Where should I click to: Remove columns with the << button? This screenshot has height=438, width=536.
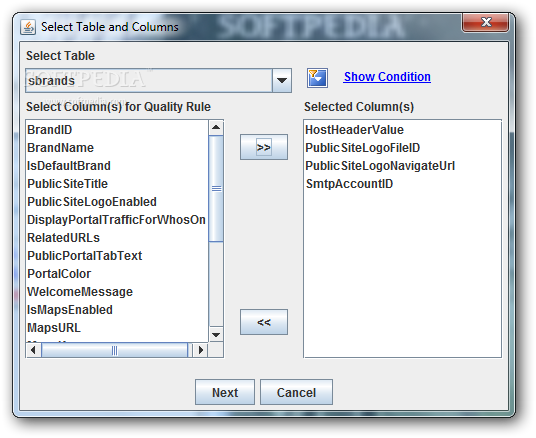[x=264, y=322]
